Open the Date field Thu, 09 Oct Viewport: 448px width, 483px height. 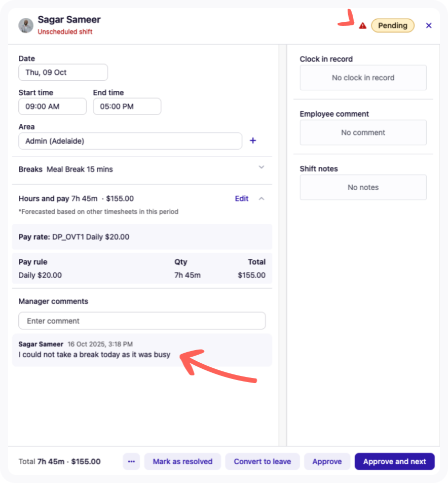(63, 72)
